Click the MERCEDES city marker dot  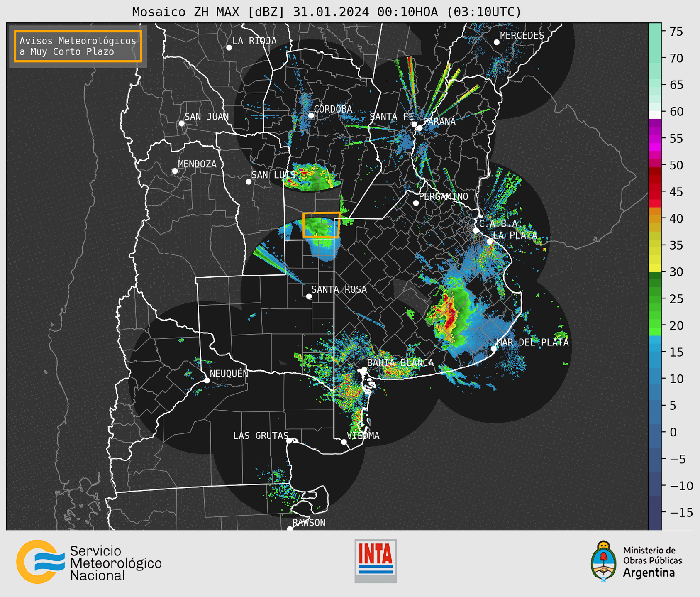[x=497, y=42]
